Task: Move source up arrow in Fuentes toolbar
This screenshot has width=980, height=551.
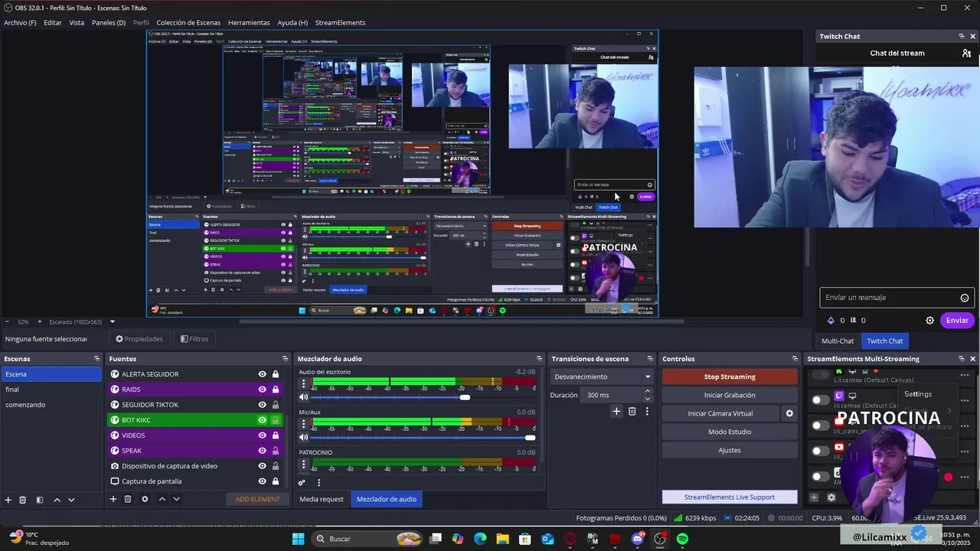Action: click(162, 499)
